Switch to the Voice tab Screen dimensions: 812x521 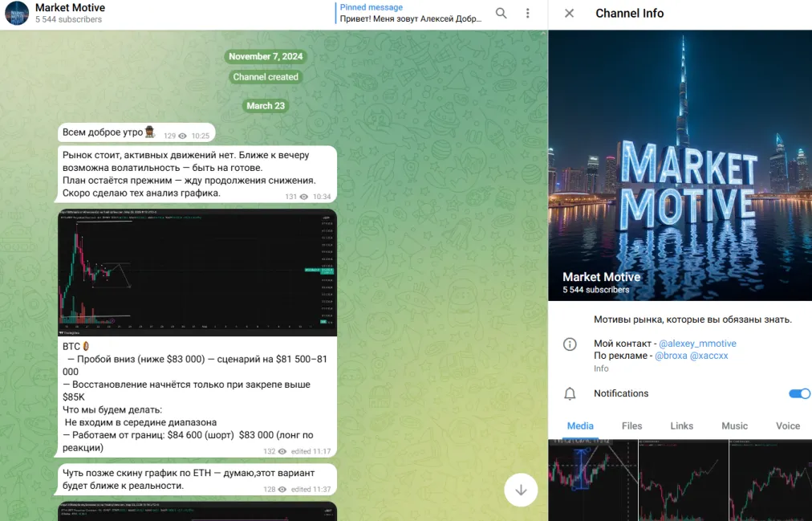pos(788,425)
